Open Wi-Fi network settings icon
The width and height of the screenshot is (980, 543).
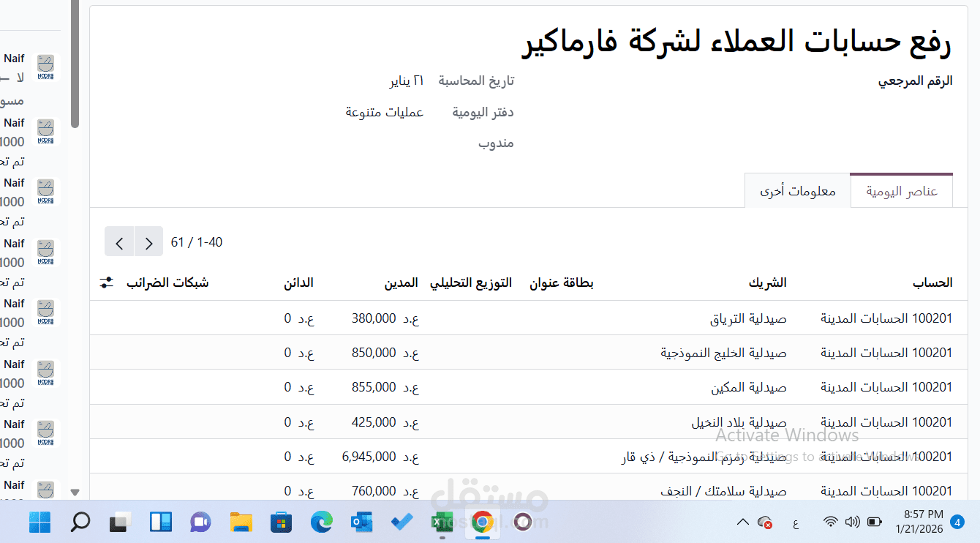pyautogui.click(x=830, y=522)
